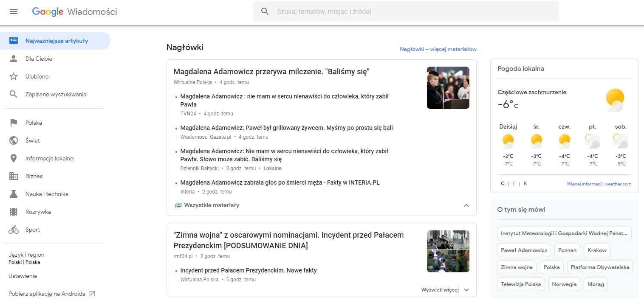The height and width of the screenshot is (303, 644).
Task: Click the search bar for topics
Action: coord(406,11)
